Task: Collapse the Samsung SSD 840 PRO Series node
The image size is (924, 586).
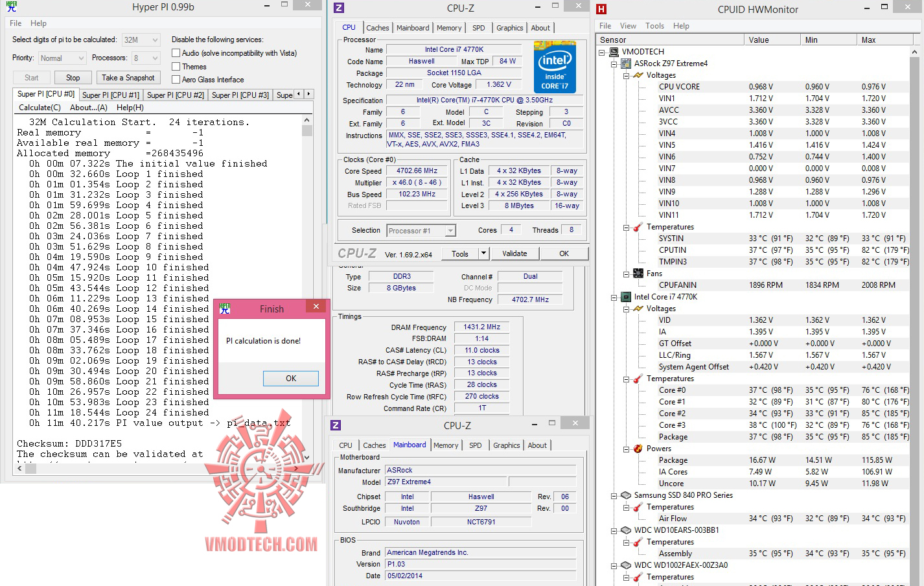Action: click(x=614, y=495)
